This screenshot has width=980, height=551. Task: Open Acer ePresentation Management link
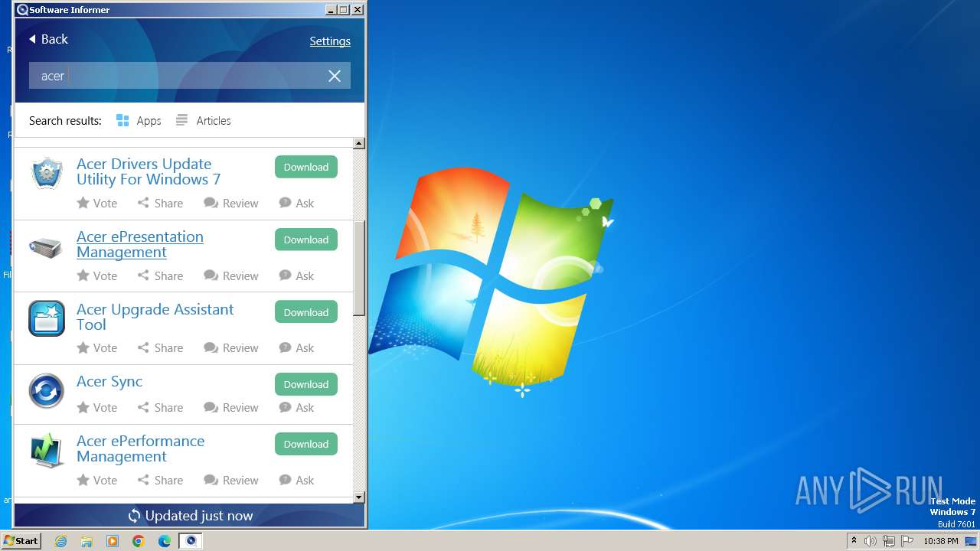coord(140,244)
